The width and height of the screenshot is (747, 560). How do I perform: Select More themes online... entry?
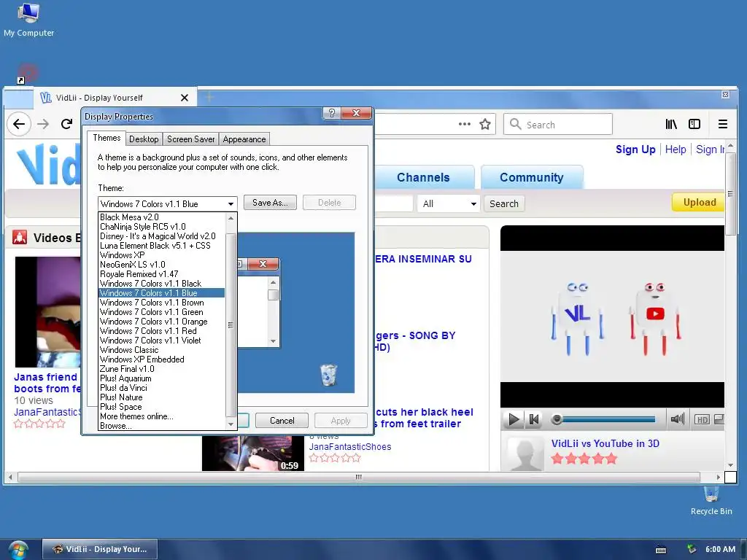[x=161, y=416]
